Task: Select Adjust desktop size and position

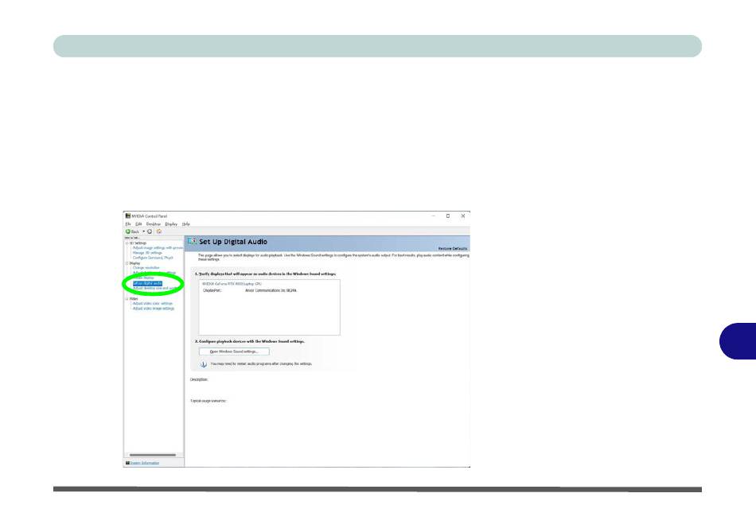Action: tap(155, 288)
